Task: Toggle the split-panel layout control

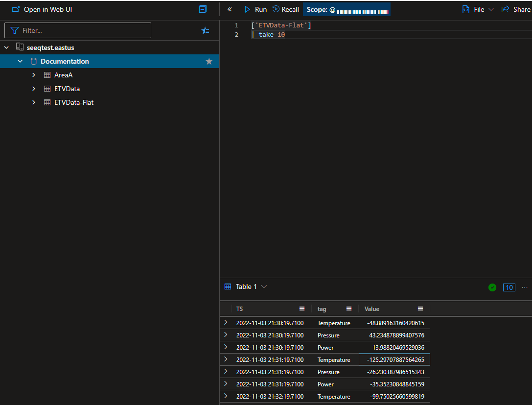Action: pyautogui.click(x=203, y=9)
